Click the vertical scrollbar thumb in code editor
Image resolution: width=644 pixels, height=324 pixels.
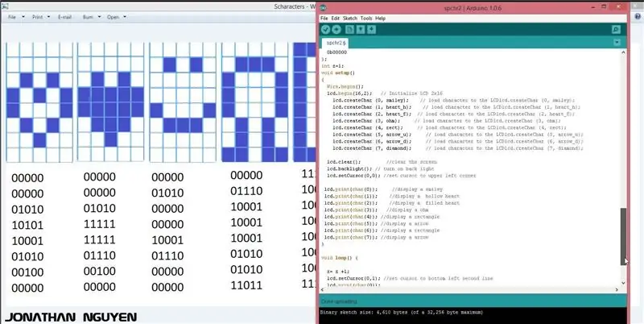pyautogui.click(x=623, y=236)
